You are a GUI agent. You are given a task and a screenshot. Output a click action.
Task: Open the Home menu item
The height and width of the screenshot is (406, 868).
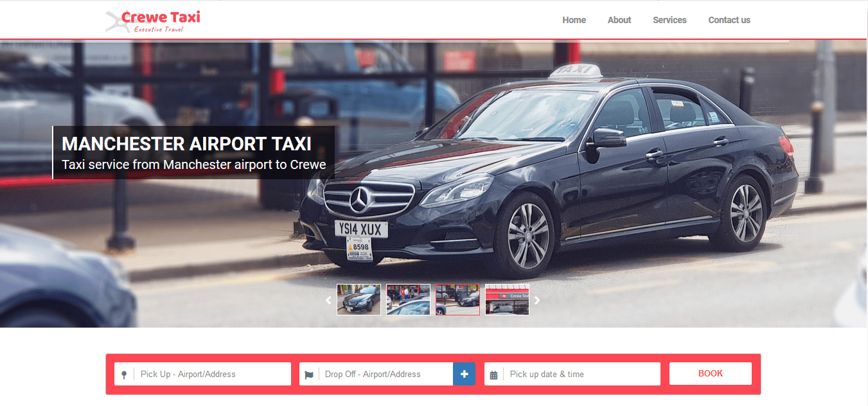coord(574,20)
